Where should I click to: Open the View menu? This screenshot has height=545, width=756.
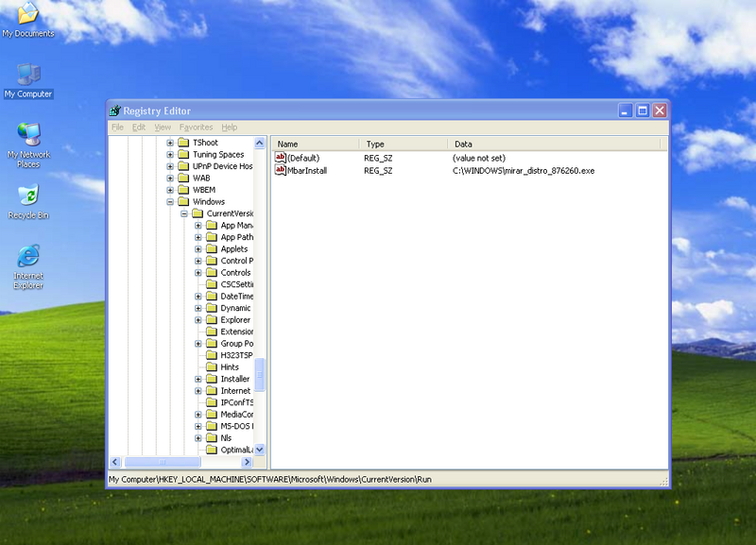click(163, 128)
